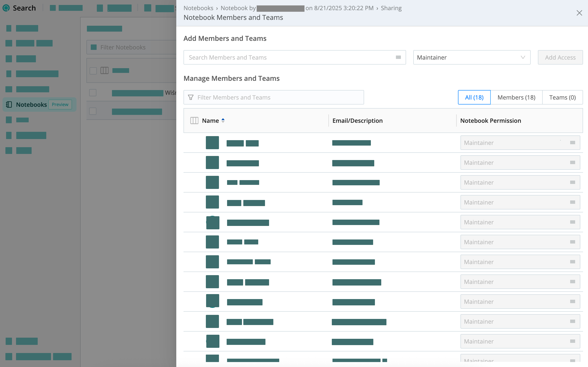The height and width of the screenshot is (367, 588).
Task: Switch to the Teams (0) tab
Action: 562,97
